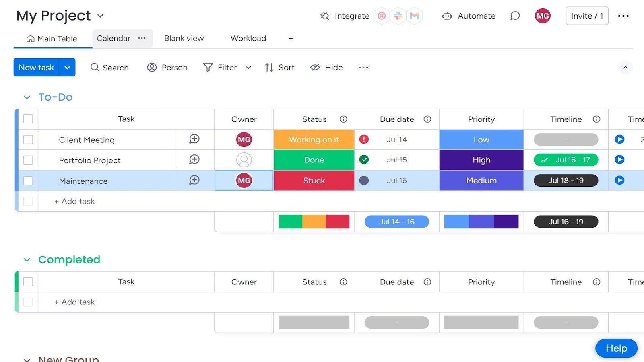This screenshot has width=644, height=362.
Task: Open the toolbar more-options ellipsis
Action: click(x=363, y=68)
